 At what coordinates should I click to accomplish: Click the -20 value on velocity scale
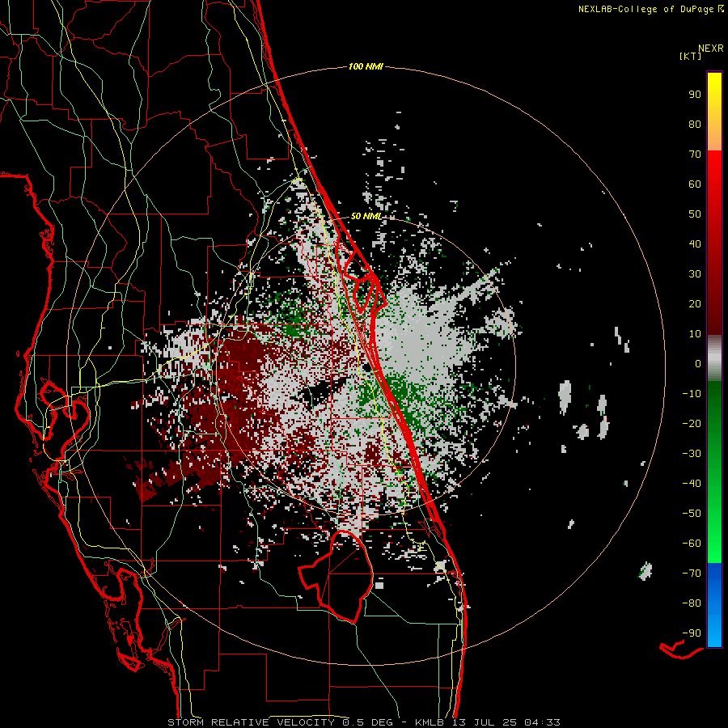pos(692,423)
